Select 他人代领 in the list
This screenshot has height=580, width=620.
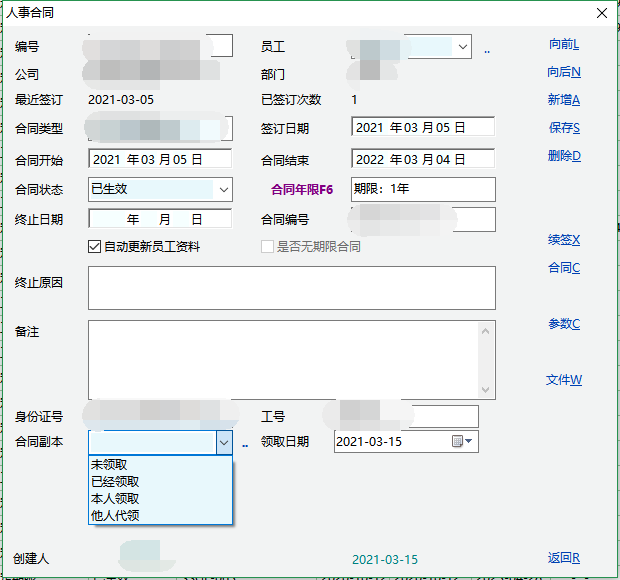click(x=115, y=515)
